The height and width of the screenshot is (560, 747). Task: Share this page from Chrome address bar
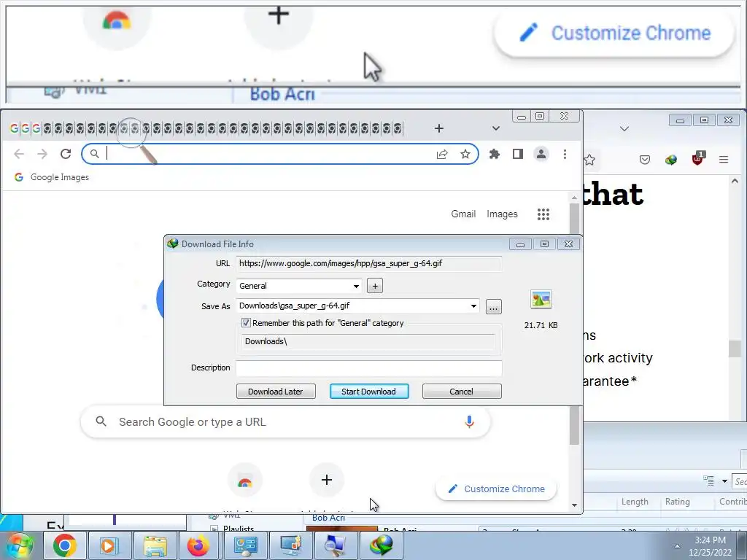point(442,154)
